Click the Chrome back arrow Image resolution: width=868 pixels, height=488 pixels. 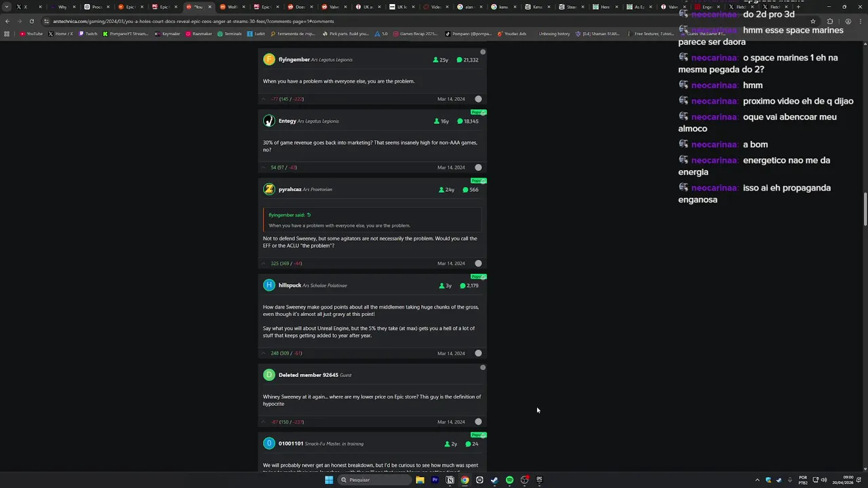(x=7, y=21)
